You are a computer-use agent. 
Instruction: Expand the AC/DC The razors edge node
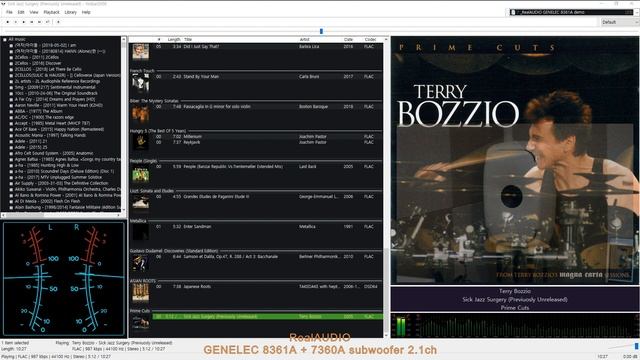coord(11,117)
